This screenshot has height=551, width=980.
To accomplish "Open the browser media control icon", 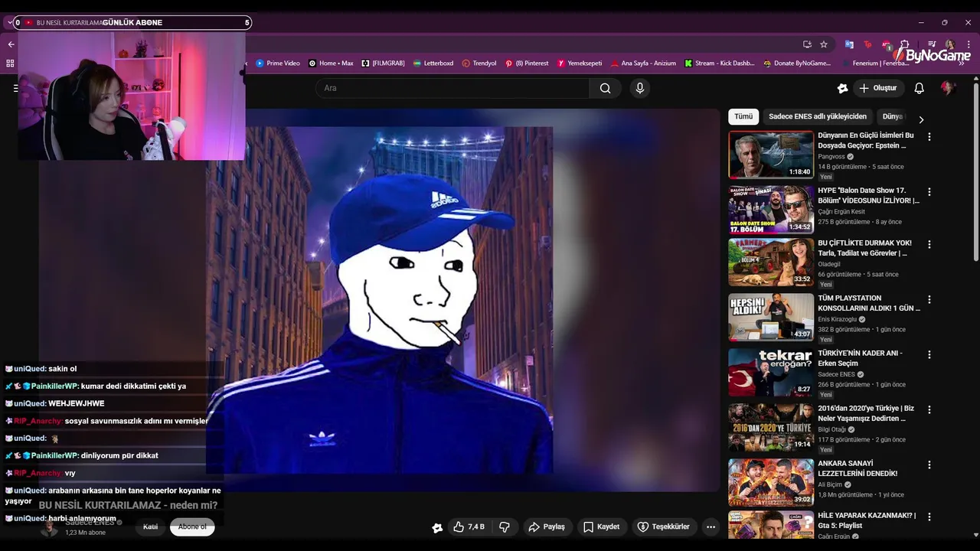I will point(931,44).
